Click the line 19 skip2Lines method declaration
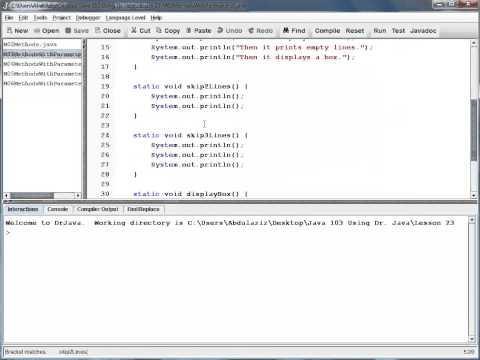 pyautogui.click(x=190, y=86)
